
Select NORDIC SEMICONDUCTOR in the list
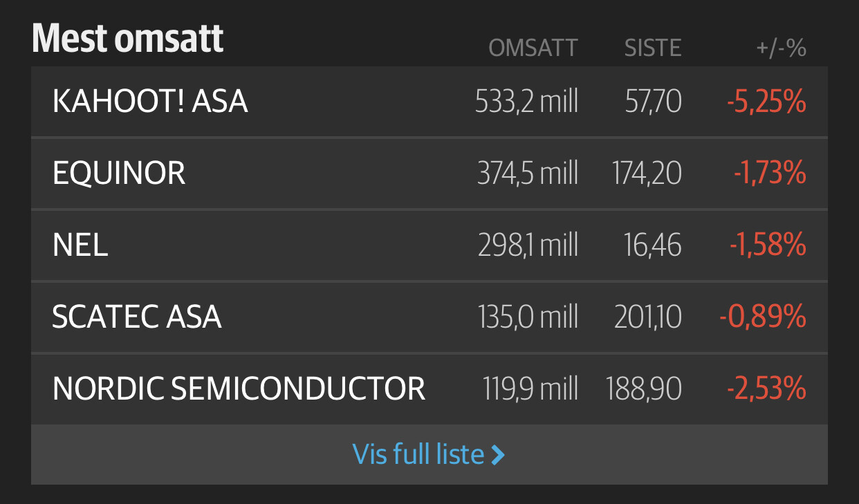(x=239, y=389)
